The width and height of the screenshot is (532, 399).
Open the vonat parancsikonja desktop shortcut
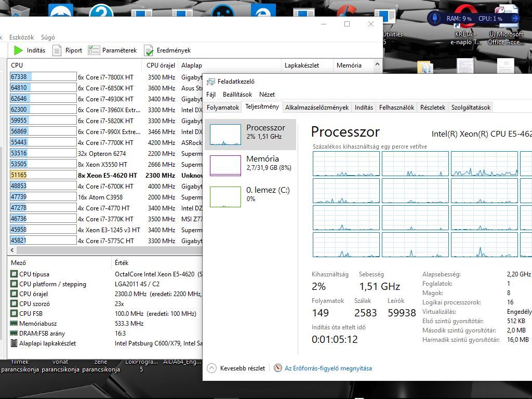[60, 366]
